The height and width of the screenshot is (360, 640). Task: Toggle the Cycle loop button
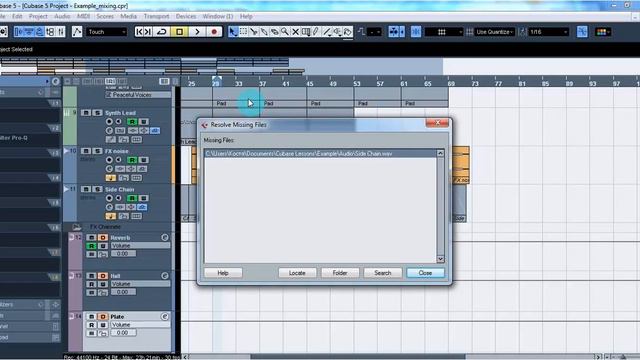click(x=162, y=32)
